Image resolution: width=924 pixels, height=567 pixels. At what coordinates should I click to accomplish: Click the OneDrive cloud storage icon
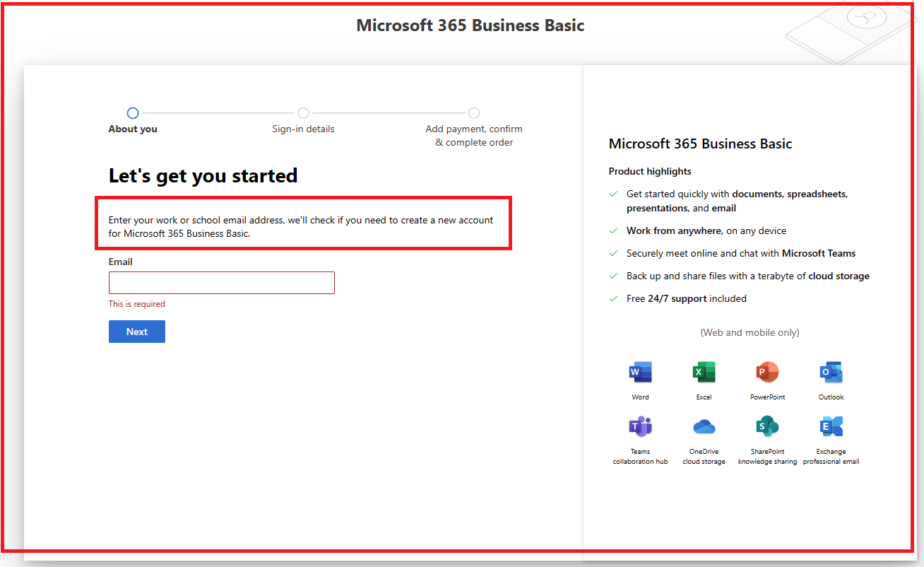coord(704,426)
